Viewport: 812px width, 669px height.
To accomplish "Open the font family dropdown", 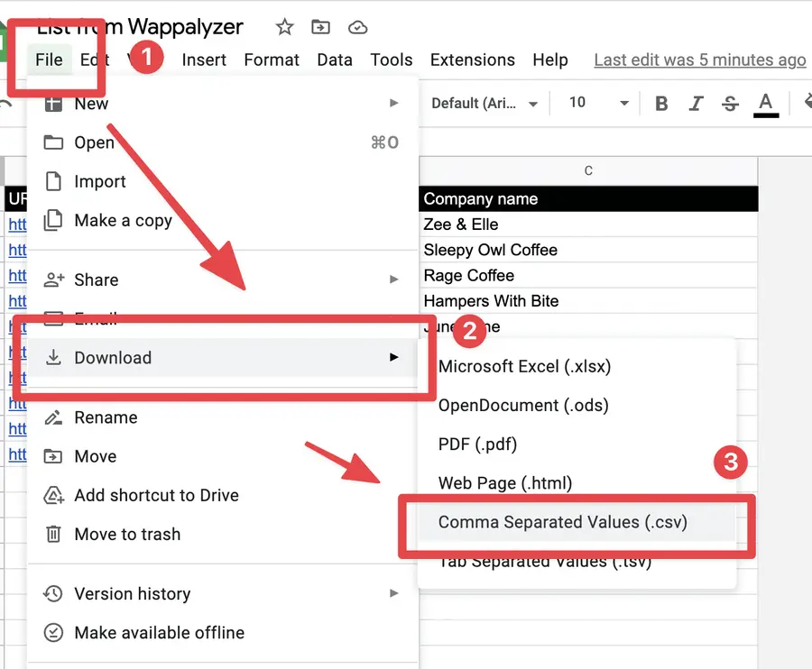I will pyautogui.click(x=484, y=104).
